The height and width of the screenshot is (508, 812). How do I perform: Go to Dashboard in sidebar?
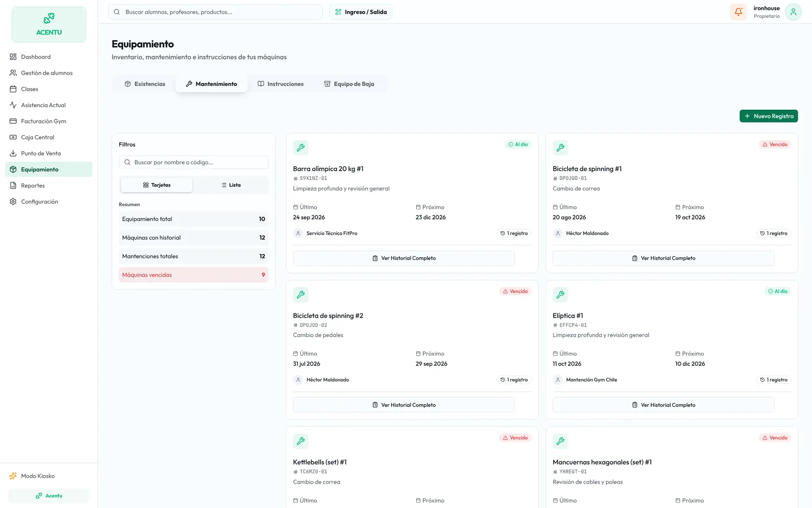(49, 57)
